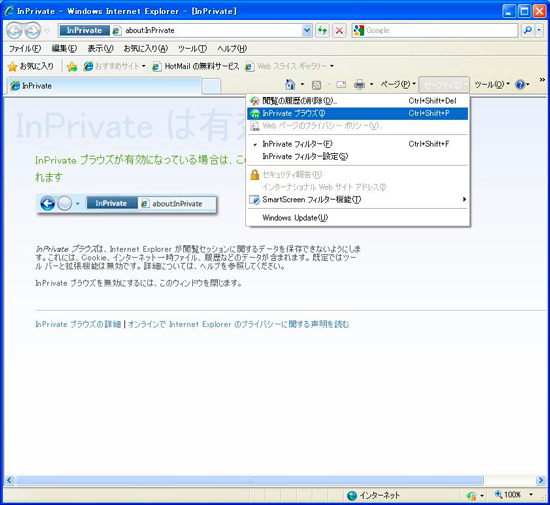
Task: Open the ファイル(F) menu
Action: pyautogui.click(x=25, y=48)
